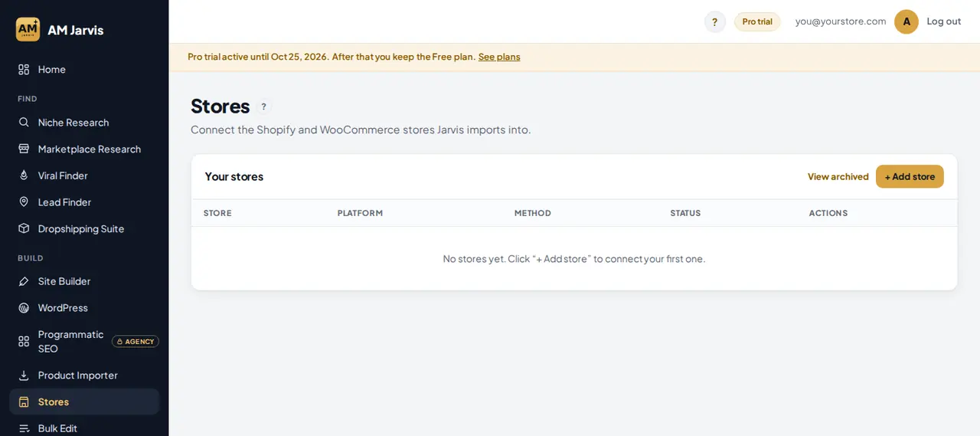Click the + Add store button

click(x=910, y=176)
